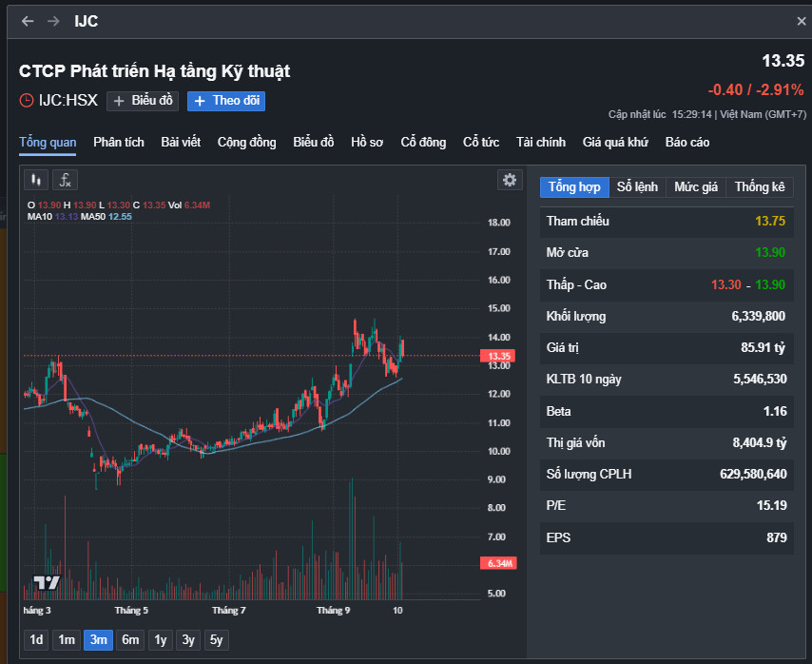This screenshot has width=812, height=664.
Task: Close the IJC stock panel
Action: (802, 21)
